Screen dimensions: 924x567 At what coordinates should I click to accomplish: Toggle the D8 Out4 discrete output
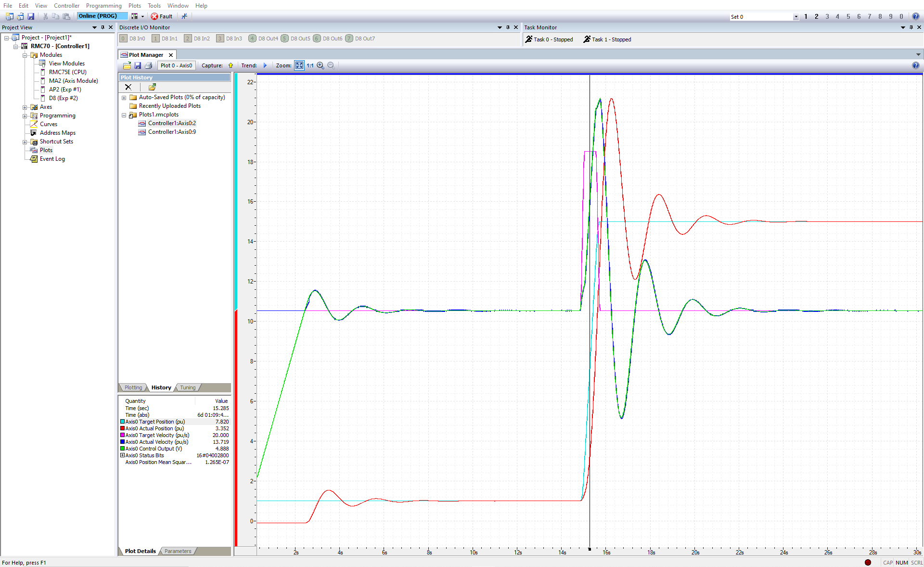(252, 39)
